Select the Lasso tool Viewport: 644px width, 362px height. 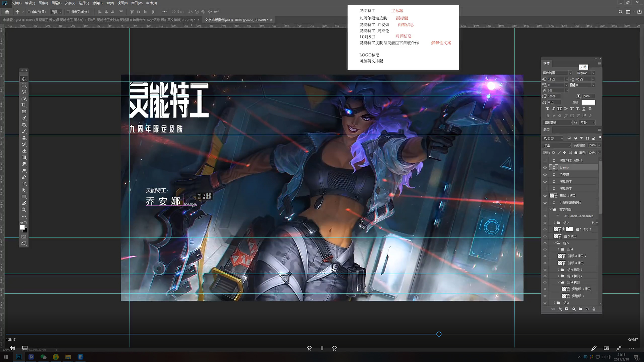(x=24, y=92)
